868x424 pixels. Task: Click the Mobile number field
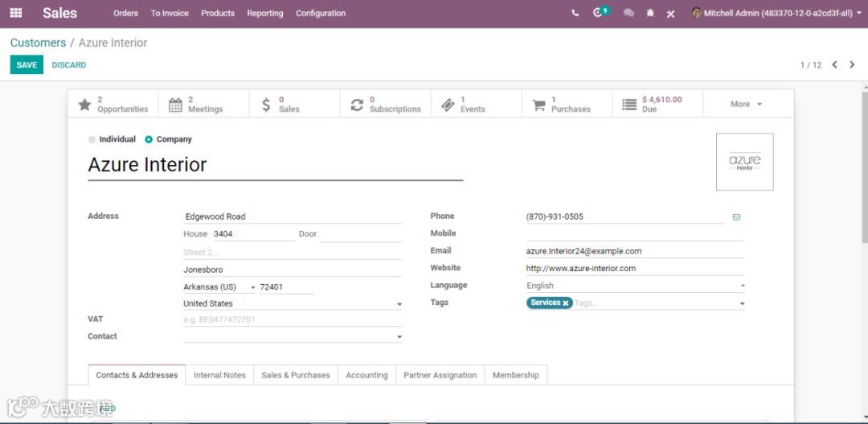635,234
